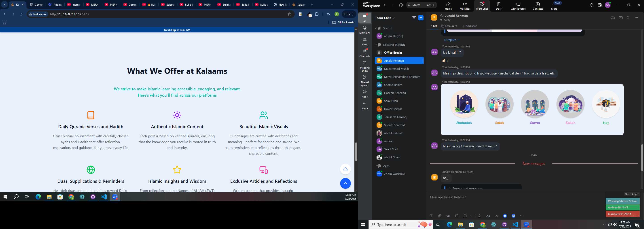
Task: Collapse the Starred section
Action: tap(375, 28)
